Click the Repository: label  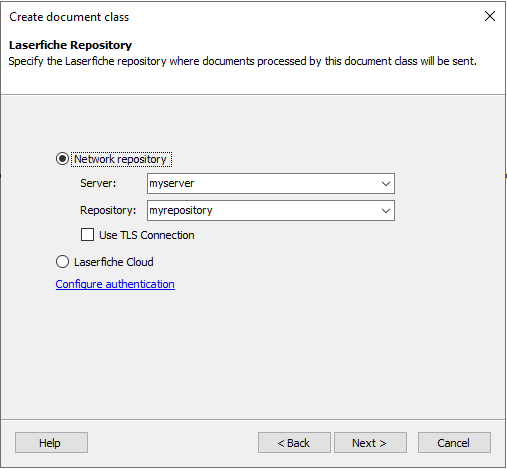(108, 210)
